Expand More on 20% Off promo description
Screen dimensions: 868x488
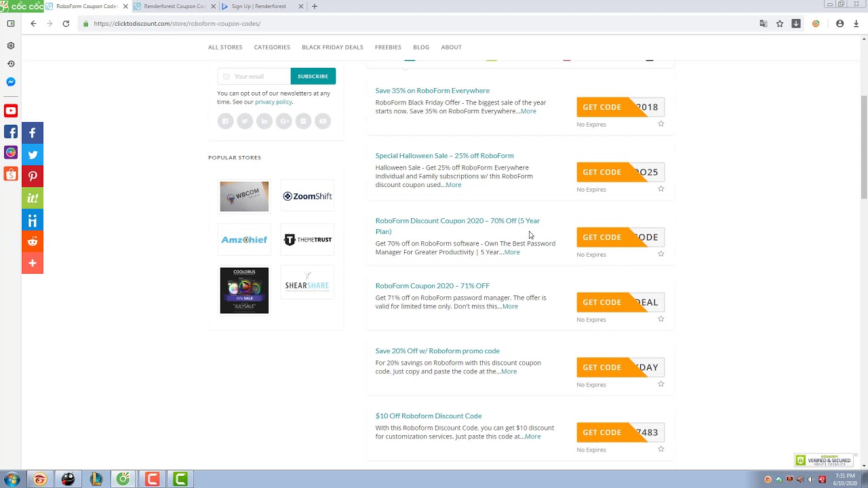(x=509, y=371)
